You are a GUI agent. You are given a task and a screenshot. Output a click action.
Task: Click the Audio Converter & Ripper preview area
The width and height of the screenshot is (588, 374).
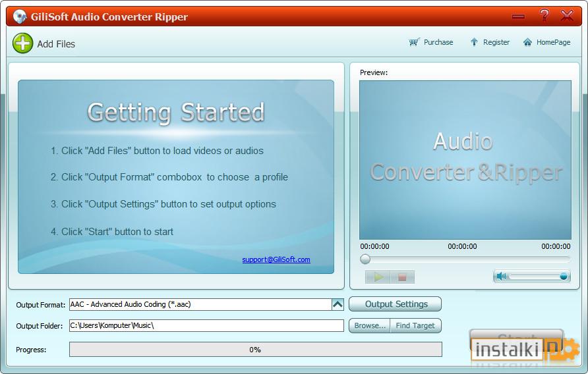465,160
